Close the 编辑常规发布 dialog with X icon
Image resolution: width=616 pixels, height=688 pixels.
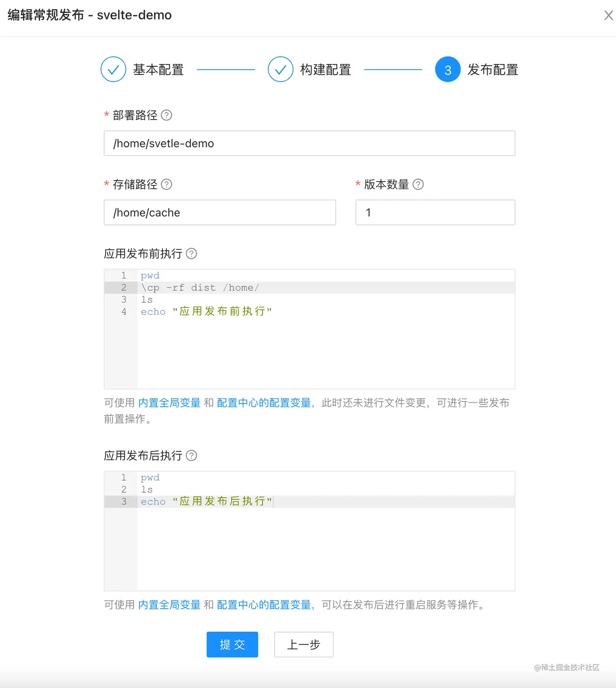608,15
